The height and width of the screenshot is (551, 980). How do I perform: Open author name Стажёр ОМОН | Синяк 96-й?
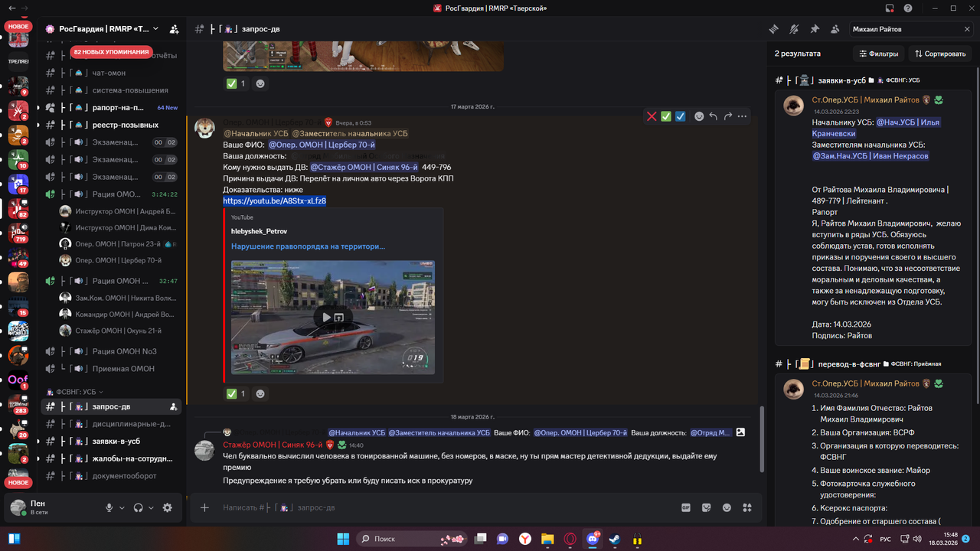(273, 445)
